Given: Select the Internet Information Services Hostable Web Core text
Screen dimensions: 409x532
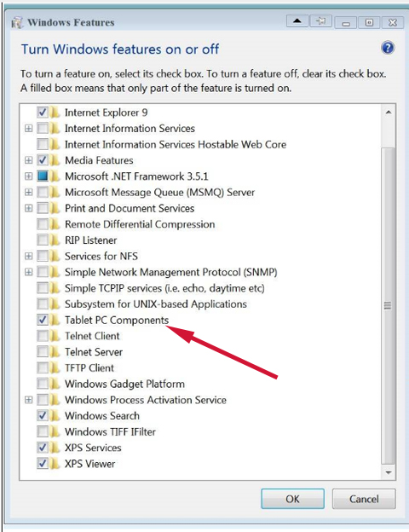Looking at the screenshot, I should coord(176,144).
